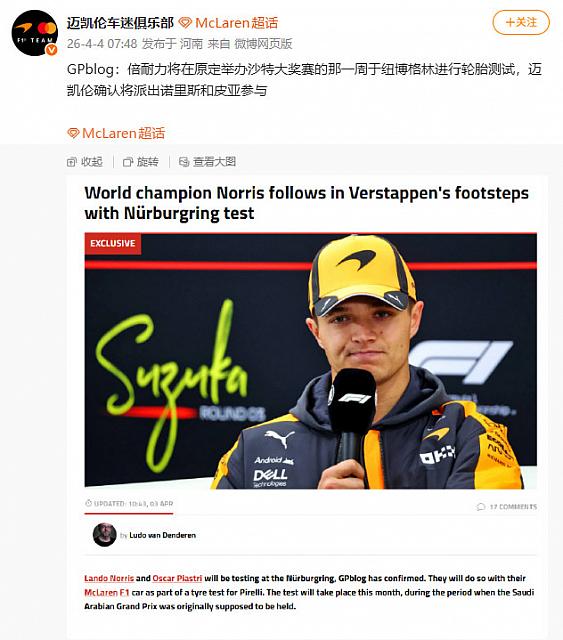Open the post timestamp 26-4-4 07:48

(102, 44)
